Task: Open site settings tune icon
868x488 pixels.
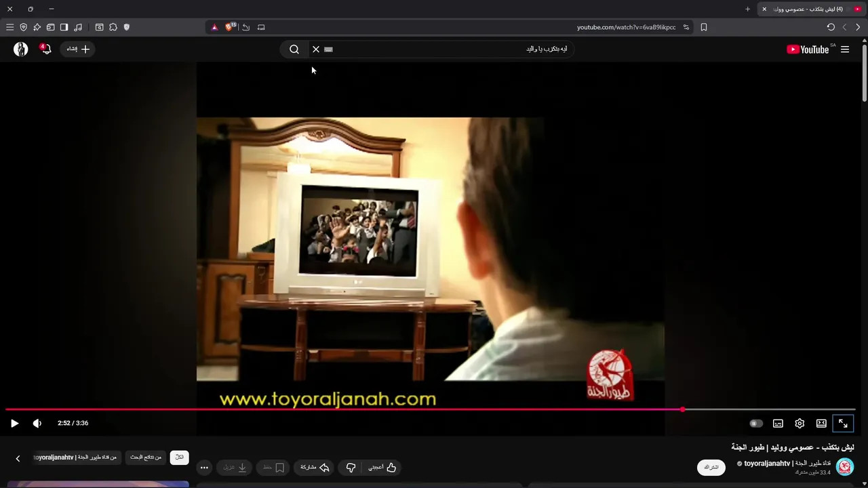Action: point(686,27)
